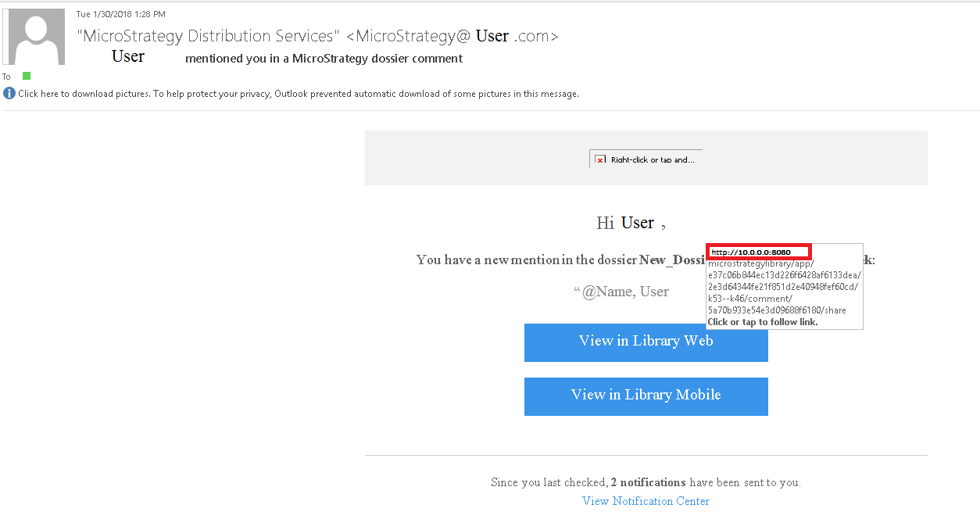Open the View Notification Center link
This screenshot has height=512, width=980.
[x=646, y=501]
